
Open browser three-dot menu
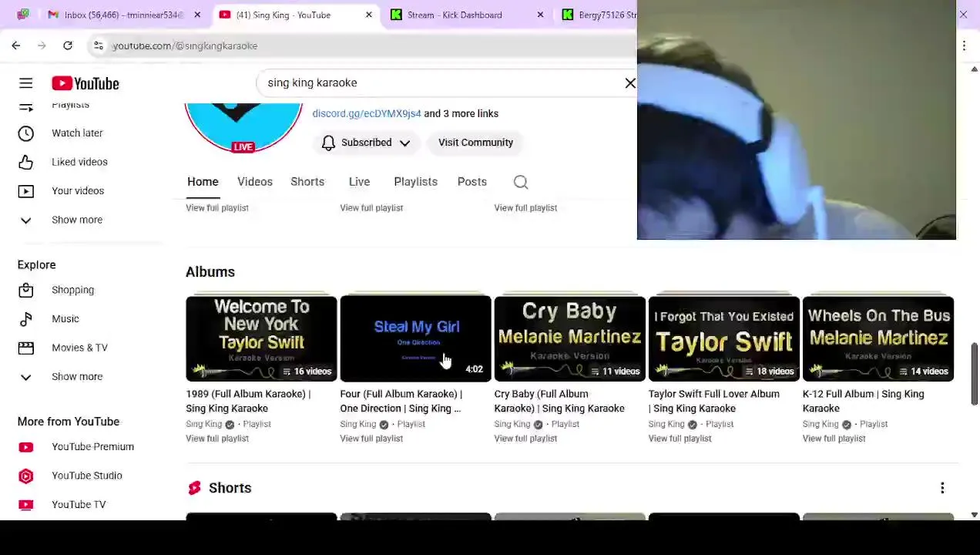pos(964,45)
